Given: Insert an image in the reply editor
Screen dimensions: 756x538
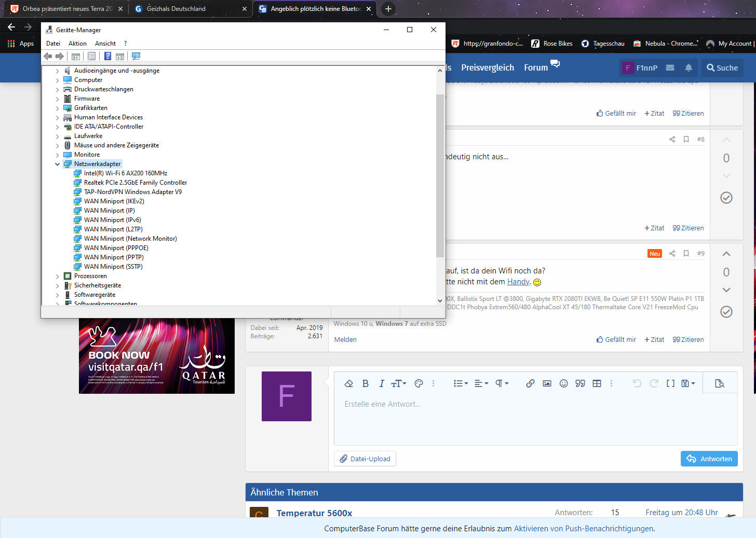Looking at the screenshot, I should (547, 383).
